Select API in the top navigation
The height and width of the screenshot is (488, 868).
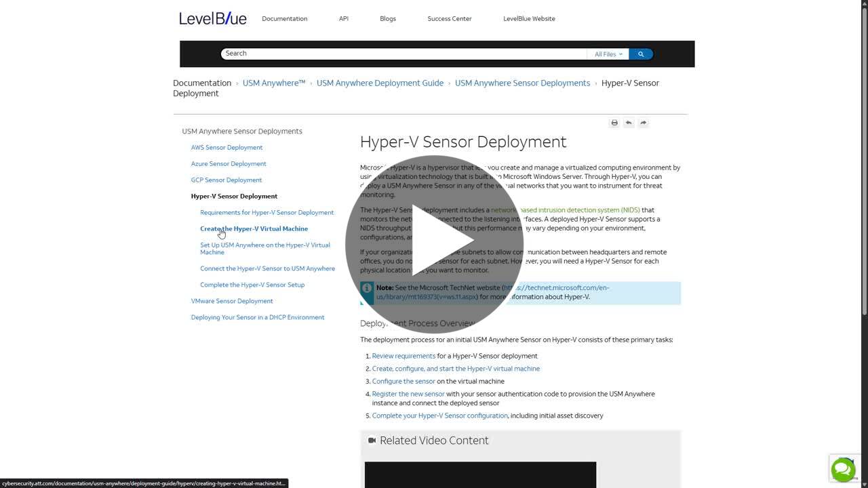(x=344, y=19)
